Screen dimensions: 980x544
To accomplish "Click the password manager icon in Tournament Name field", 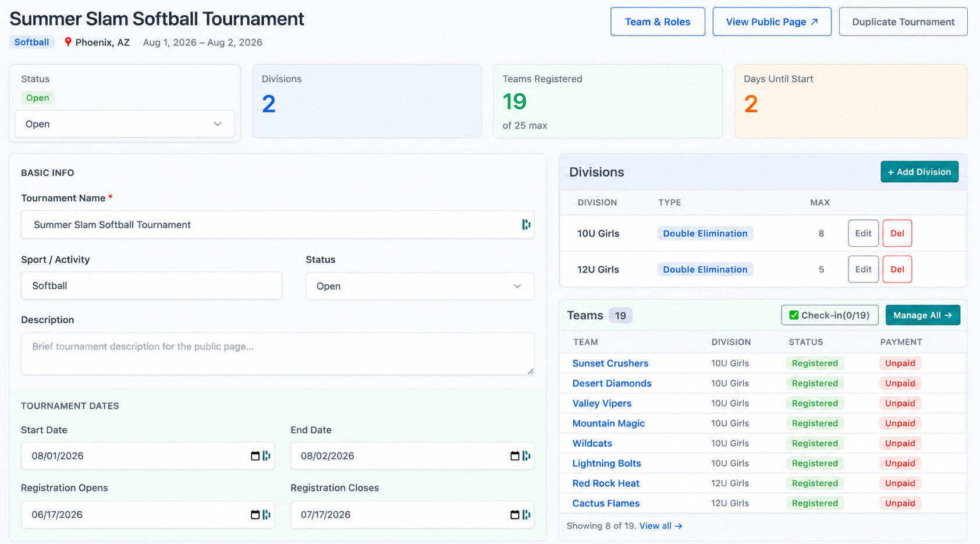I will 526,224.
